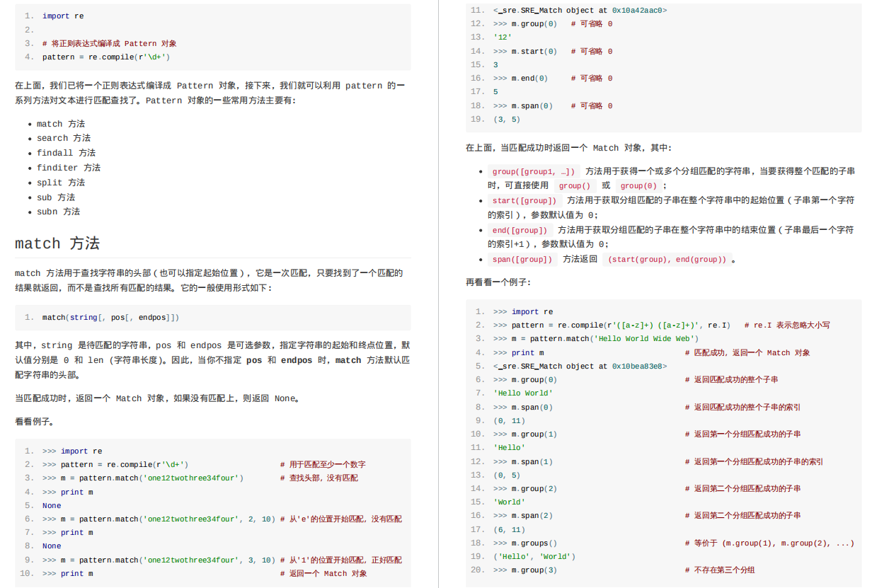Click the inline code start([group])
The width and height of the screenshot is (872, 588).
[x=522, y=200]
